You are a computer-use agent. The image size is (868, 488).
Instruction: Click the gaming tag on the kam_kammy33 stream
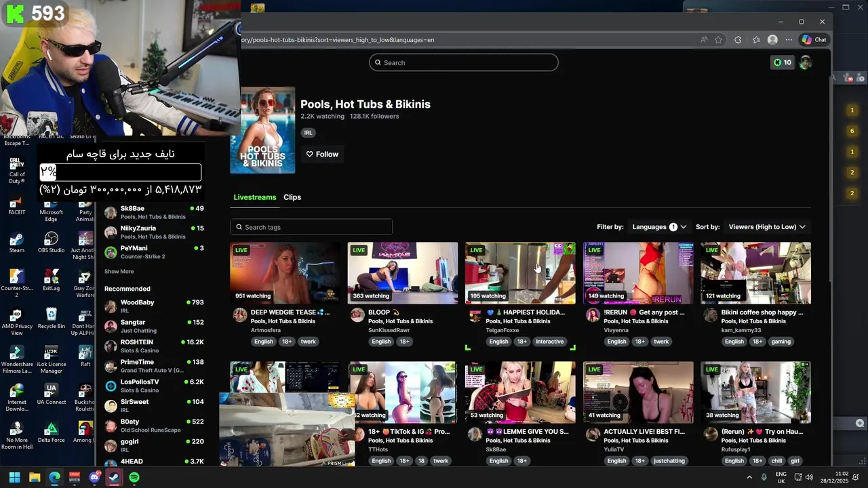coord(781,342)
